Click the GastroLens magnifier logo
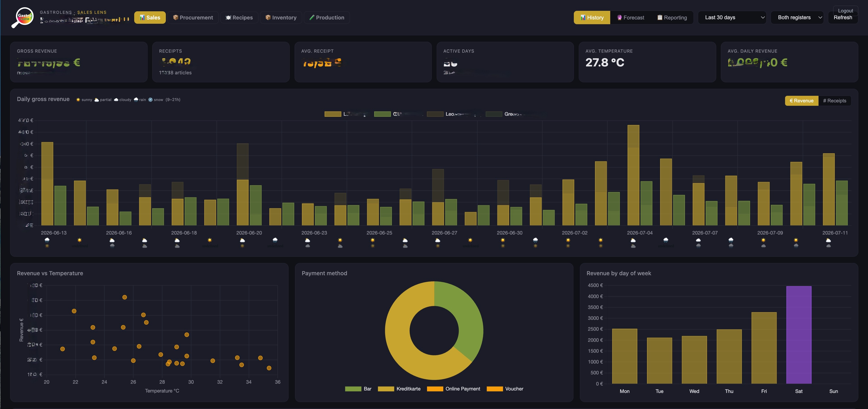Screen dimensions: 868x409 23,18
